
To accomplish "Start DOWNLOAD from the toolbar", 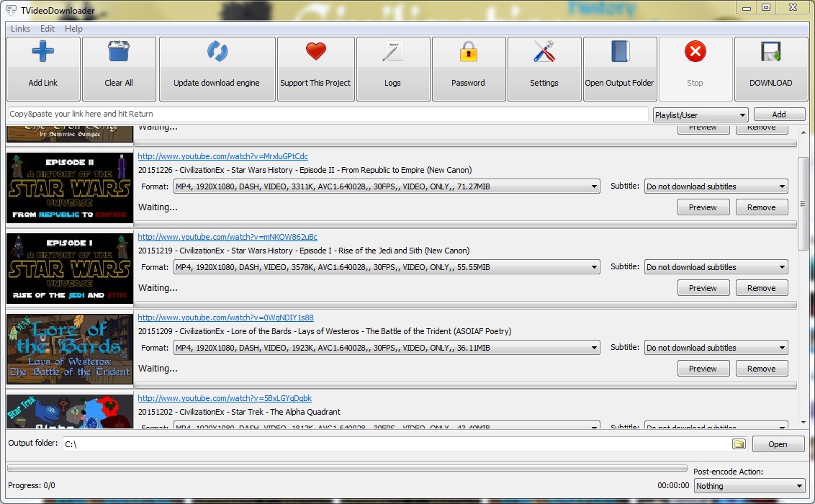I will pos(771,69).
